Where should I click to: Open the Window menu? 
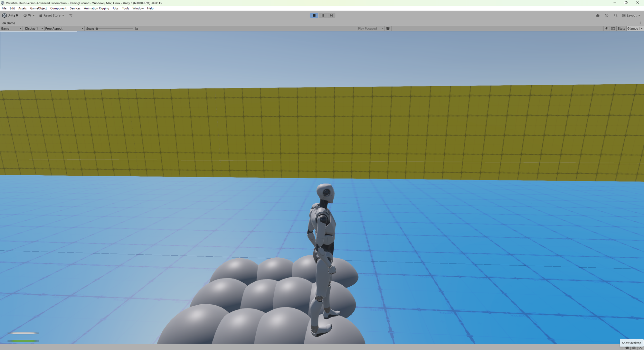[x=138, y=8]
